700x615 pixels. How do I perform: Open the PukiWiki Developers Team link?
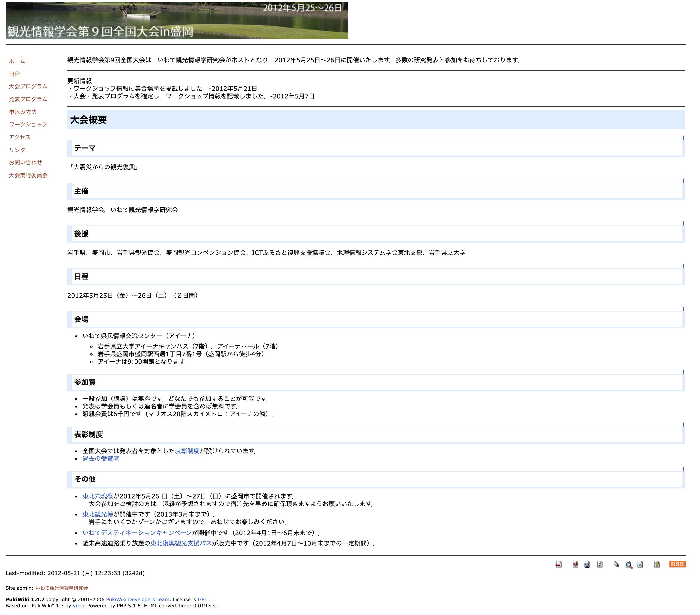tap(138, 600)
